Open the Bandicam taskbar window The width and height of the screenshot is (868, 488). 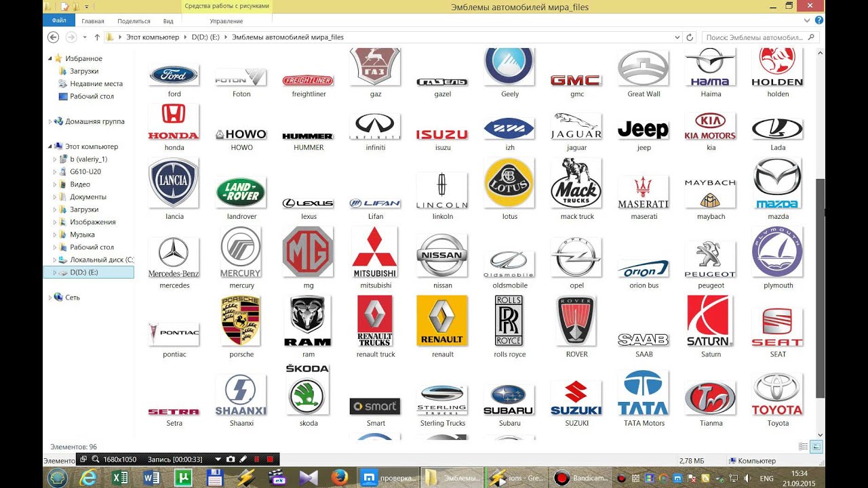(581, 478)
